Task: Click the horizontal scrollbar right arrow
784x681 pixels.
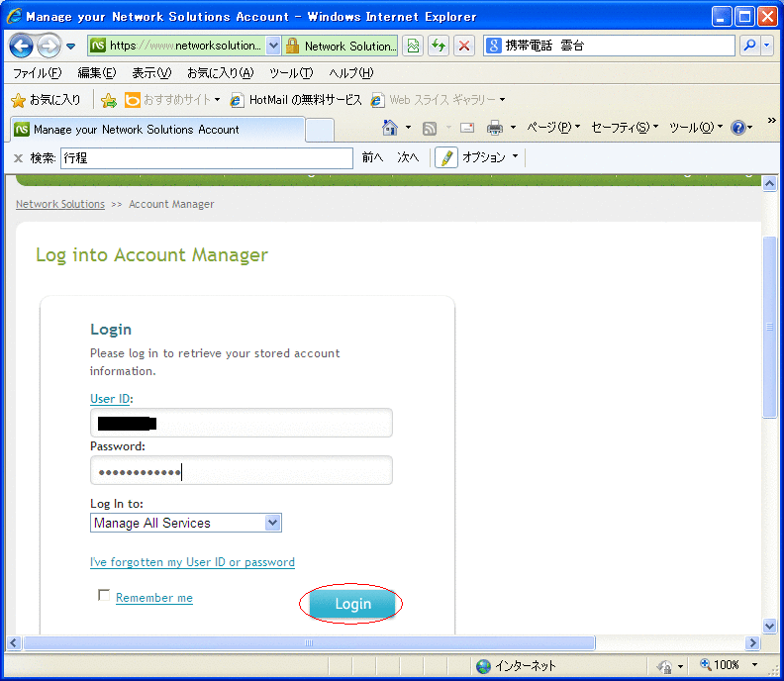Action: coord(751,643)
